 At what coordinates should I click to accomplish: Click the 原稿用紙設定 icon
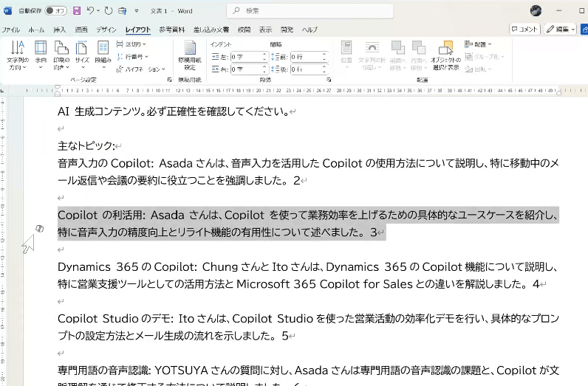(190, 55)
